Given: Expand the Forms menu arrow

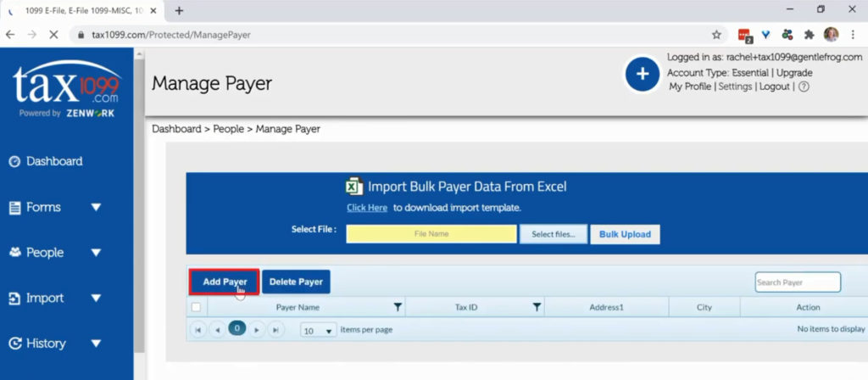Looking at the screenshot, I should 97,208.
